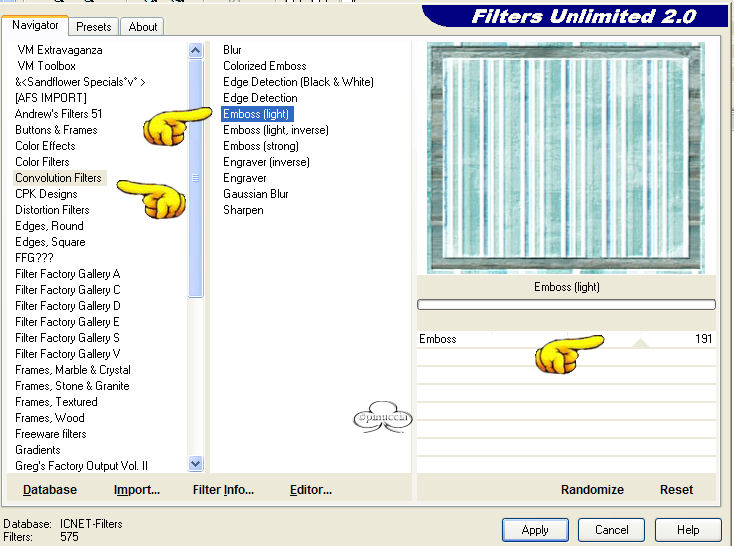The height and width of the screenshot is (546, 734).
Task: Select Filter Factory Gallery S
Action: [67, 338]
